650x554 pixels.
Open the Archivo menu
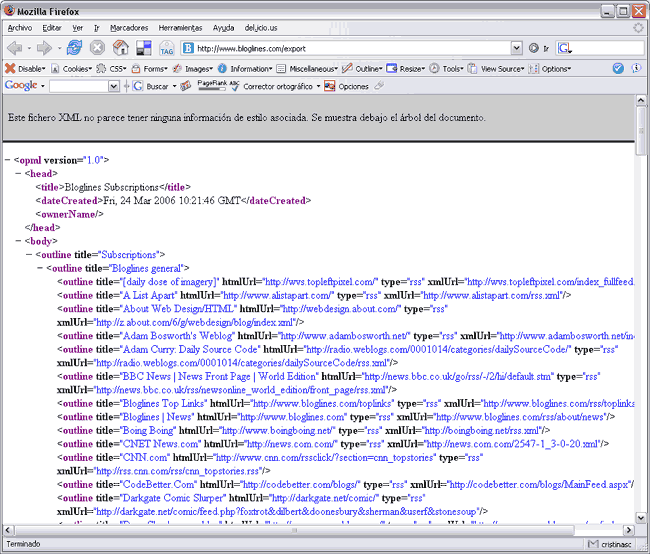(19, 28)
